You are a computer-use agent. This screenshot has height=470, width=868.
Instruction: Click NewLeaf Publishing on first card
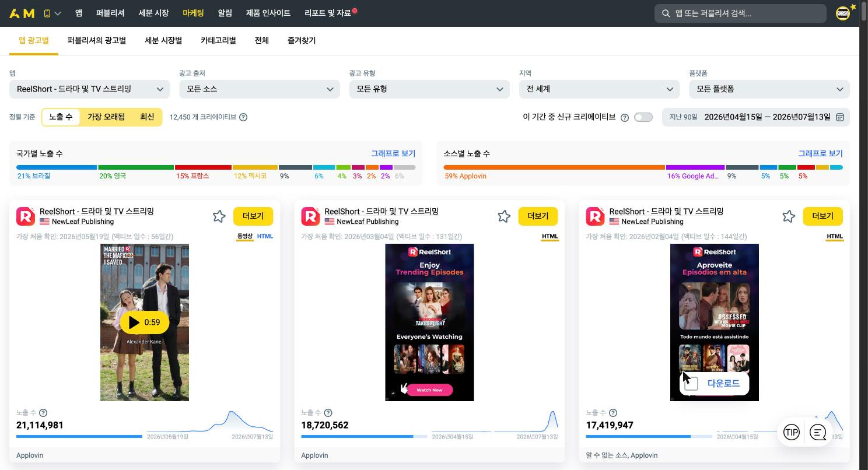83,222
